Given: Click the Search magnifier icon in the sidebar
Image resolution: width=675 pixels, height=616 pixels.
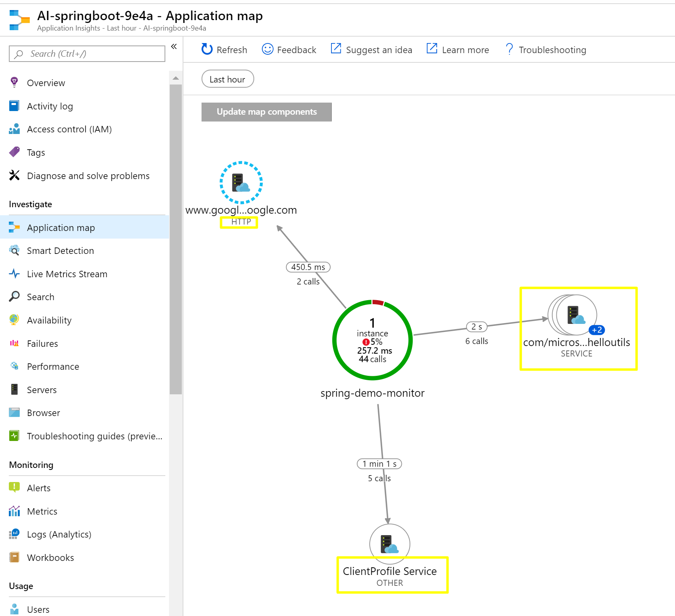Looking at the screenshot, I should point(14,297).
